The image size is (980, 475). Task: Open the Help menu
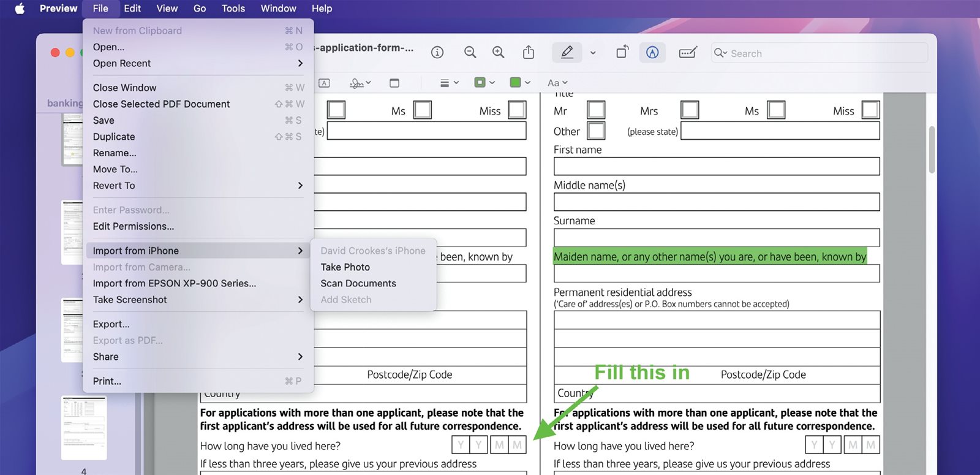[x=322, y=9]
